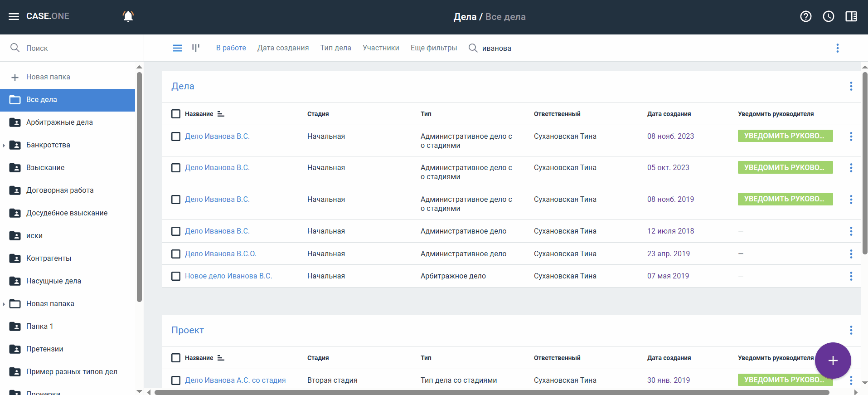868x395 pixels.
Task: Open row menu for case dated 08 нояб. 2023
Action: click(x=851, y=137)
